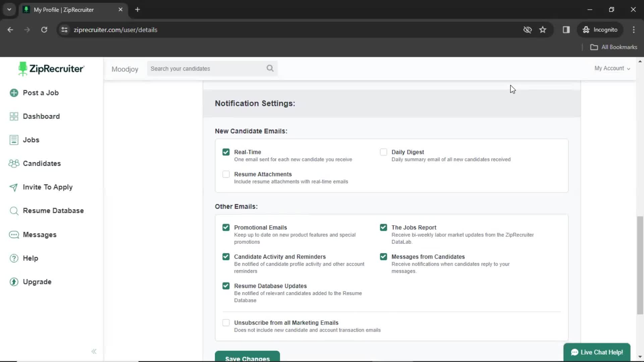Open the Candidates section
Image resolution: width=644 pixels, height=362 pixels.
click(42, 164)
